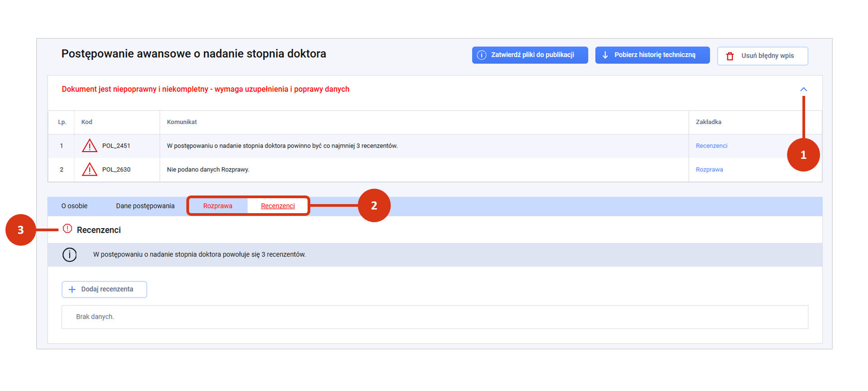Open the Rozprawa tab

(218, 206)
